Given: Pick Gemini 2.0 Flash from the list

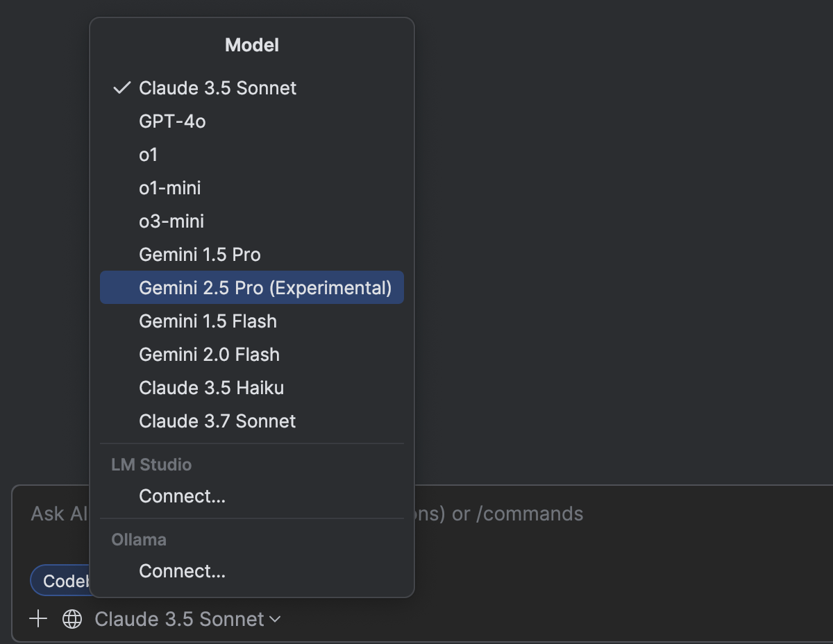Looking at the screenshot, I should coord(209,355).
